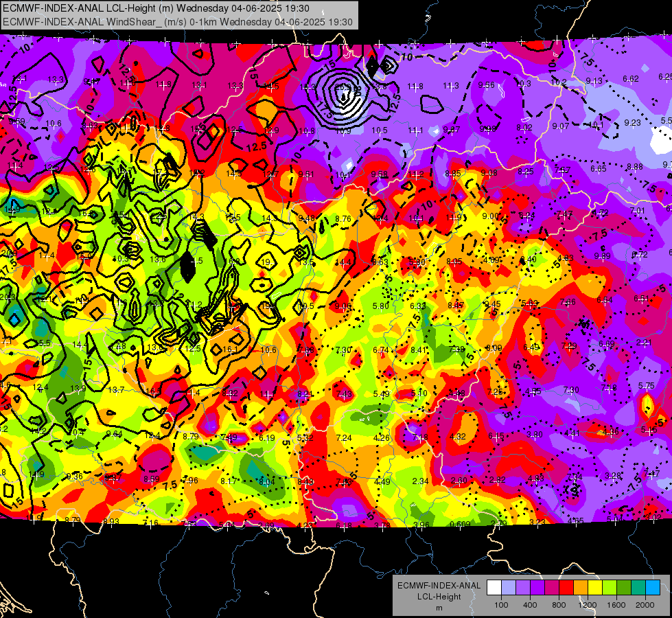Screen dimensions: 672x618
Task: Click the legend tick label 1600
Action: (616, 605)
